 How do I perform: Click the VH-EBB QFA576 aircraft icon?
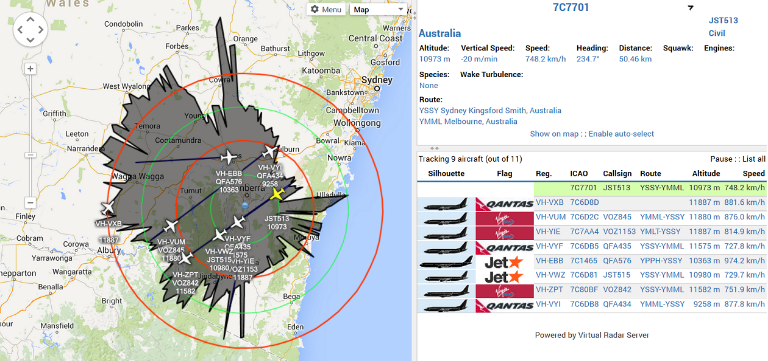(x=228, y=157)
